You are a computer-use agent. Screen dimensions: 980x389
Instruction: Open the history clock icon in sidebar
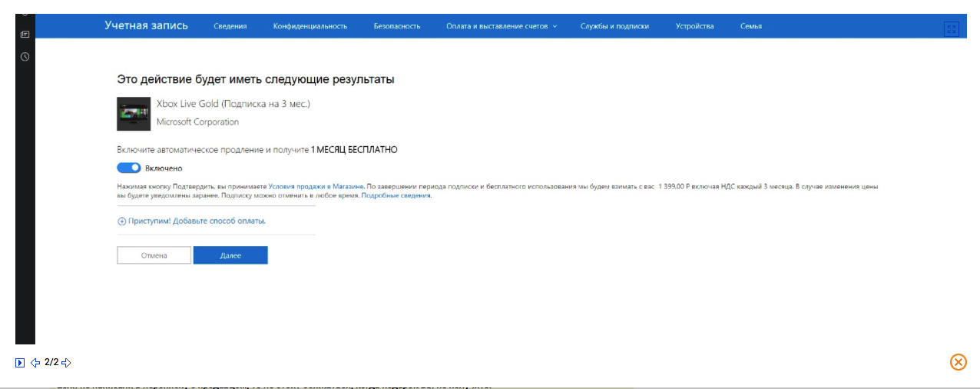click(x=25, y=57)
